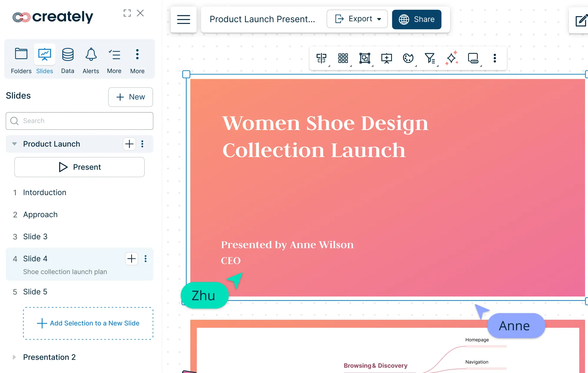Screen dimensions: 588x373
Task: Click the Present button for Product Launch
Action: (x=80, y=167)
